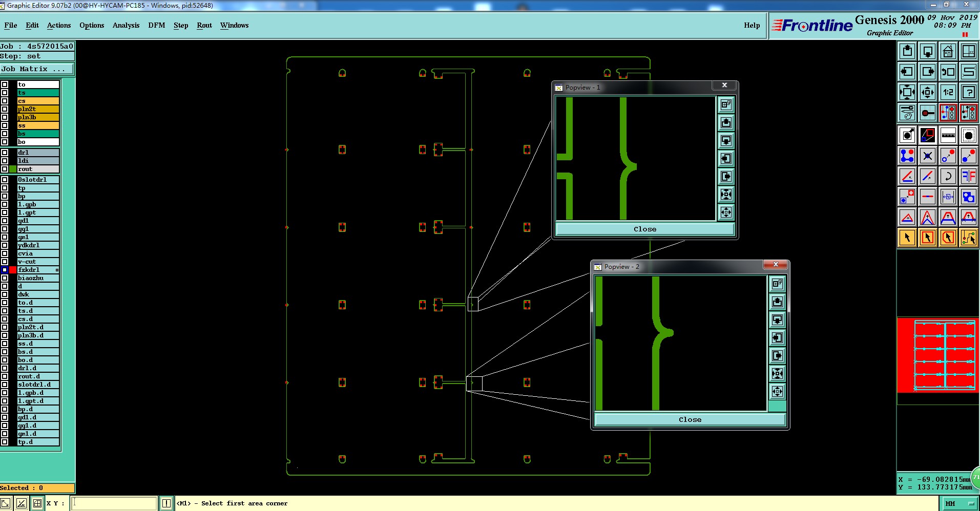Click the pan up view icon
This screenshot has height=511, width=980.
(x=907, y=51)
